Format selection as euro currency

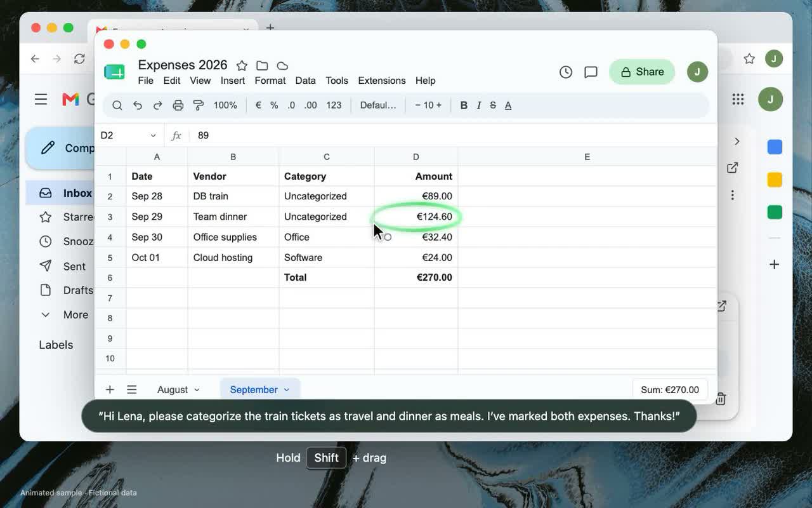click(258, 105)
